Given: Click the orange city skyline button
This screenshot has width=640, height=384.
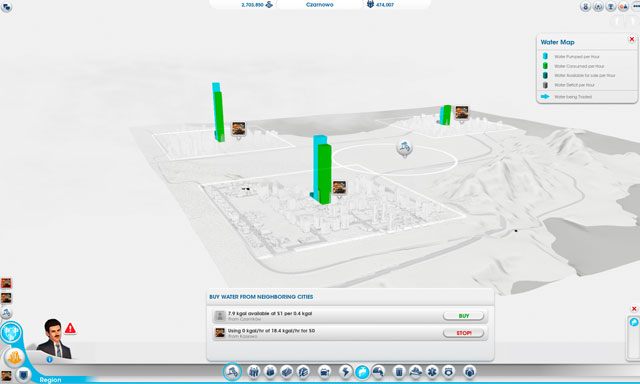Looking at the screenshot, I should coord(15,357).
